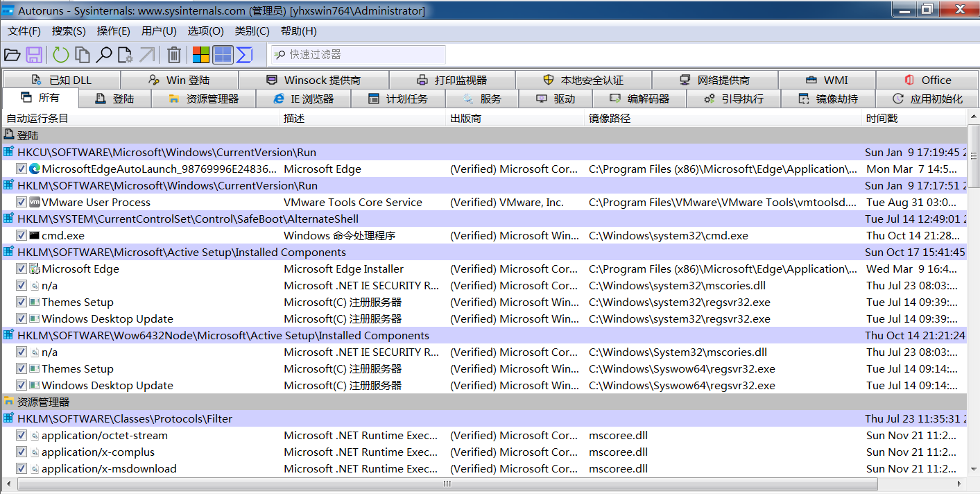Screen dimensions: 980x494
Task: Click the blue Sigma VirusTotal toolbar icon
Action: tap(244, 55)
